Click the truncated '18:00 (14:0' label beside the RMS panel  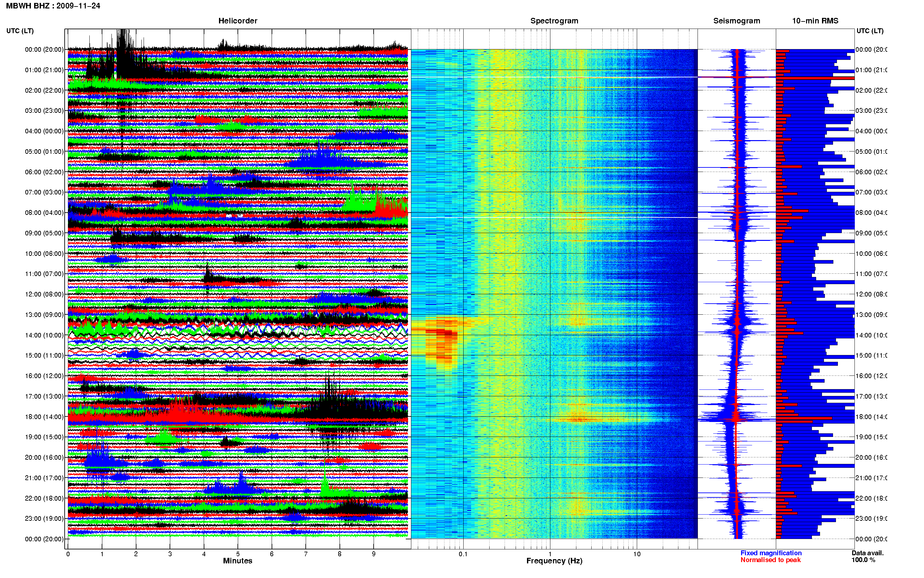coord(871,417)
